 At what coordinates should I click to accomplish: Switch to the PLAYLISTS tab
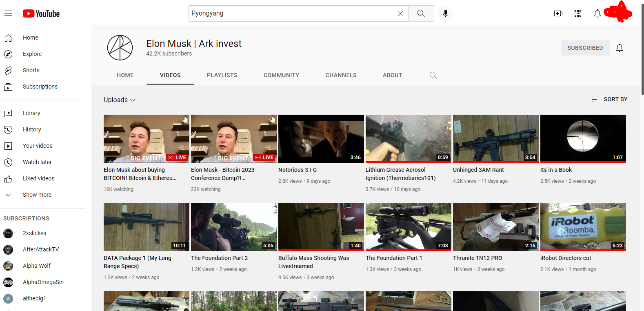(222, 75)
